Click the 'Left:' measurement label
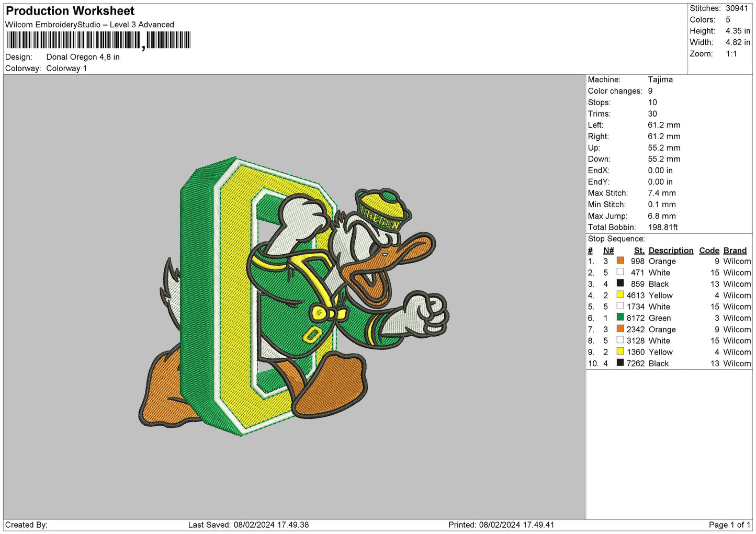Screen dimensions: 756x534 tap(595, 125)
